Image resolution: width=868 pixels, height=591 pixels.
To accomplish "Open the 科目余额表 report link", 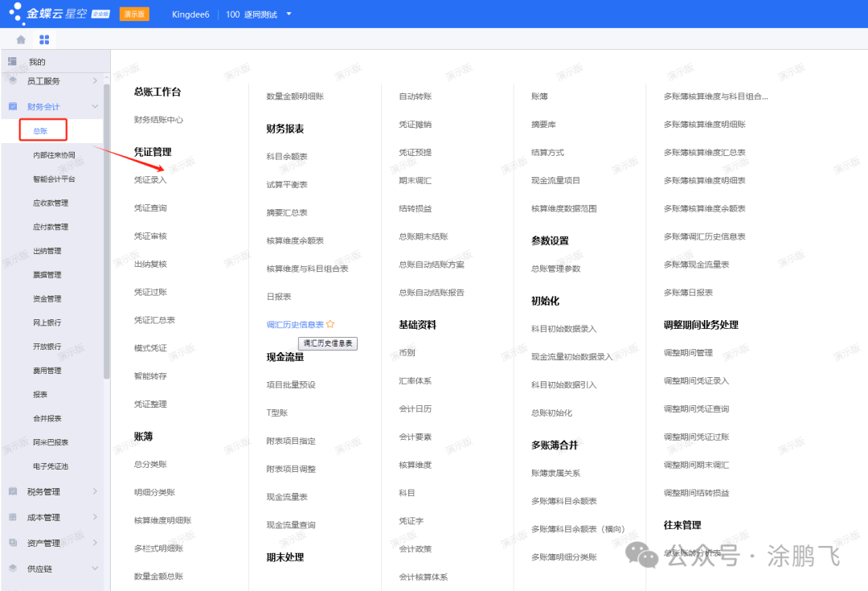I will 287,156.
